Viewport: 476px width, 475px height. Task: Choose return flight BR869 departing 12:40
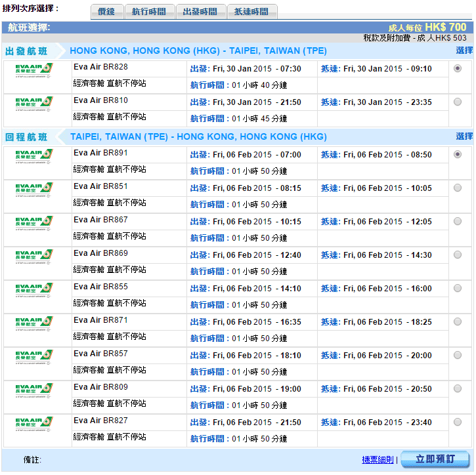point(458,255)
